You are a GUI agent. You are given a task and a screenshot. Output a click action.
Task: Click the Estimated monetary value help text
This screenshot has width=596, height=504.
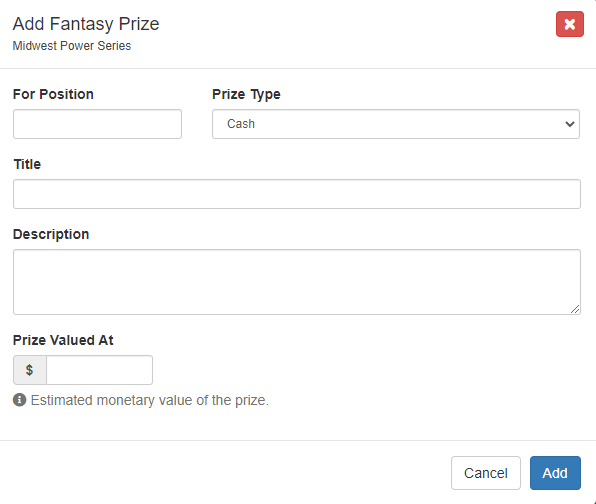150,400
